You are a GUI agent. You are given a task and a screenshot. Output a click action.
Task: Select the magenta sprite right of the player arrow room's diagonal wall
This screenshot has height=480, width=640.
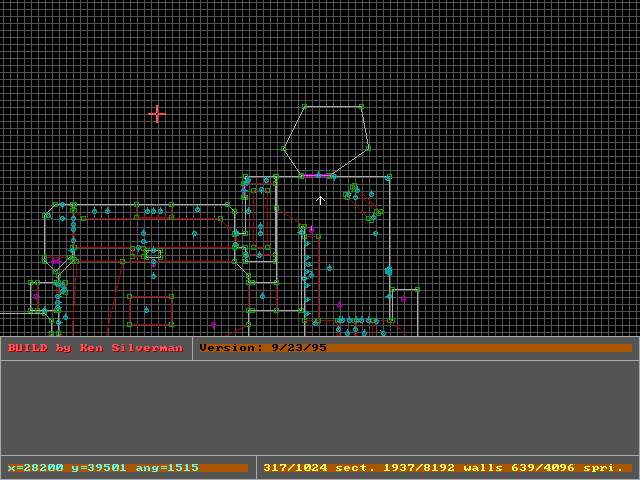pyautogui.click(x=311, y=230)
